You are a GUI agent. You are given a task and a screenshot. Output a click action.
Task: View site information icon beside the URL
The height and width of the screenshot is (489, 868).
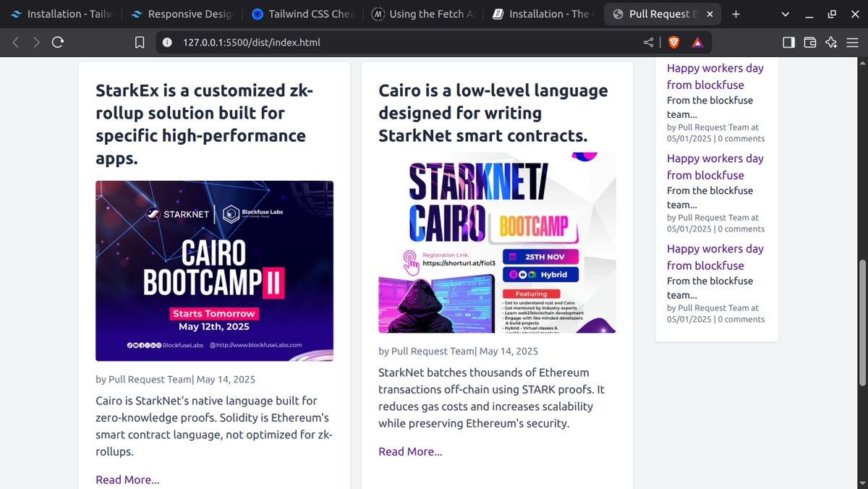coord(167,43)
